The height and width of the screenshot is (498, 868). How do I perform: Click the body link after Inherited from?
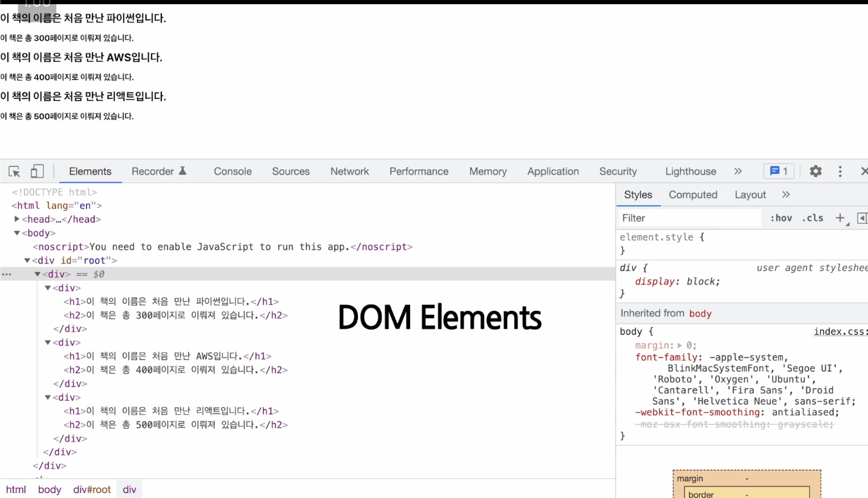coord(700,313)
